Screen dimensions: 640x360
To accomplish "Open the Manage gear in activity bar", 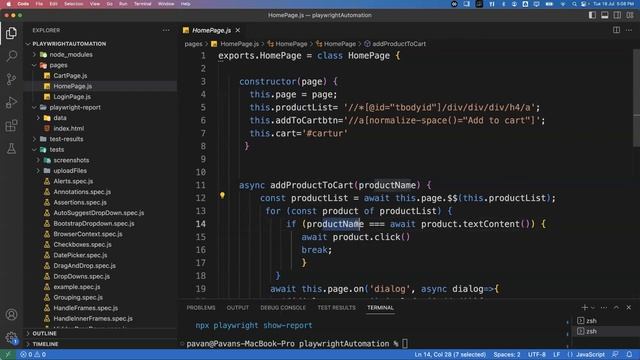I will 11,338.
